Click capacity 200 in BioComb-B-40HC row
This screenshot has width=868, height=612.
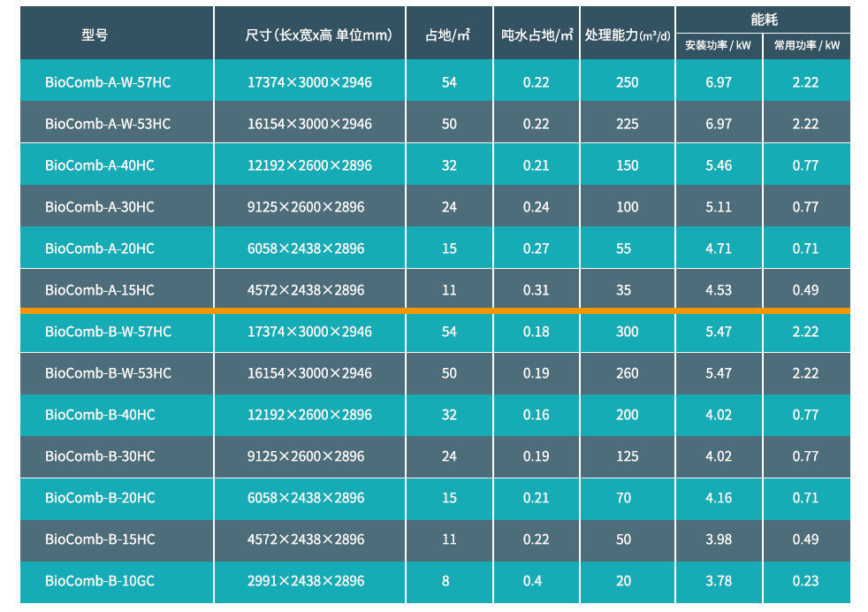tap(628, 414)
